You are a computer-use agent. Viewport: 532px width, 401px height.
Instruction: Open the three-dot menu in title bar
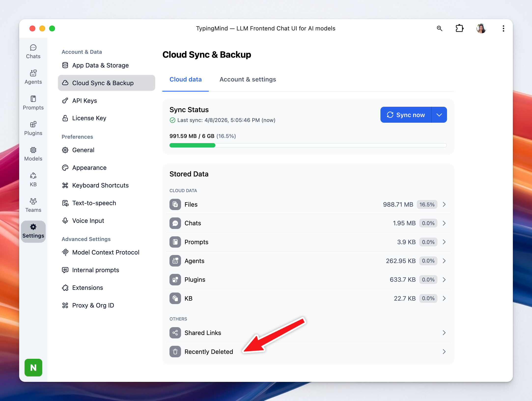tap(503, 28)
